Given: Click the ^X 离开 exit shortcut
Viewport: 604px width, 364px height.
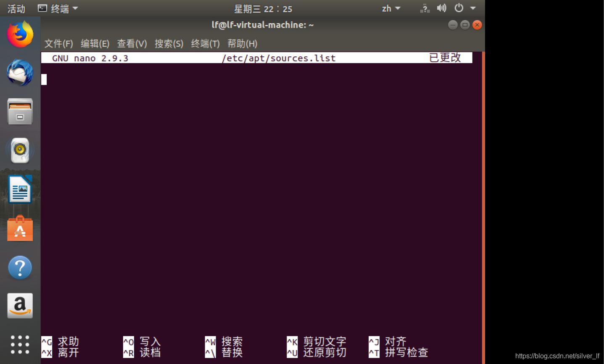Looking at the screenshot, I should [60, 352].
